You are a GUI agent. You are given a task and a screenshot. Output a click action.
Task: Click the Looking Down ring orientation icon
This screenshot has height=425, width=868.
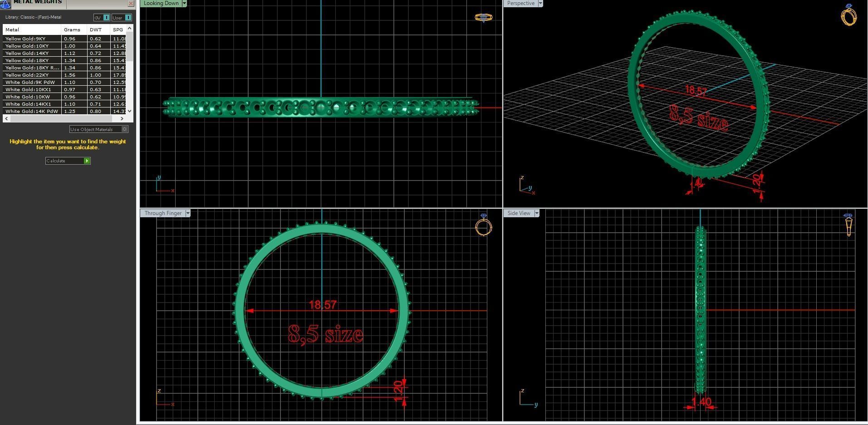pos(483,18)
